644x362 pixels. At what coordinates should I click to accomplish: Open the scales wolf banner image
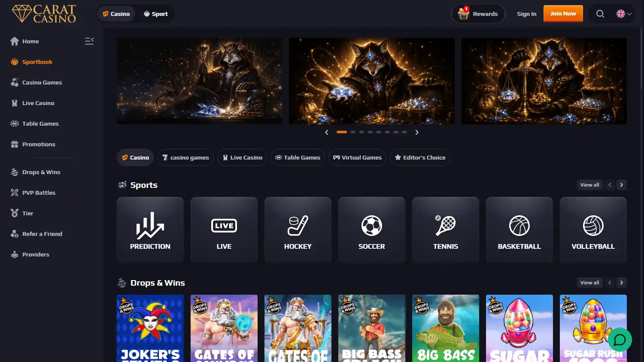544,81
